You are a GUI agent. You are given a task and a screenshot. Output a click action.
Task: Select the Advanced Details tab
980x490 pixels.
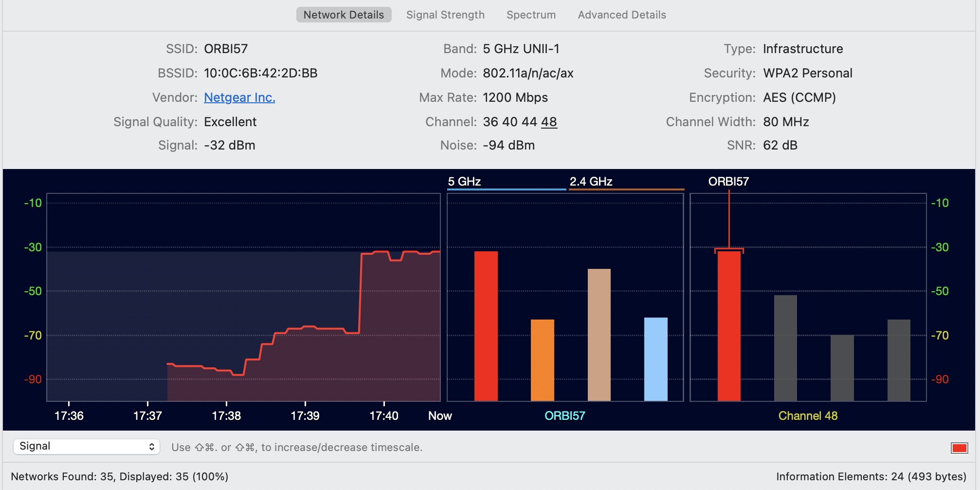tap(621, 15)
